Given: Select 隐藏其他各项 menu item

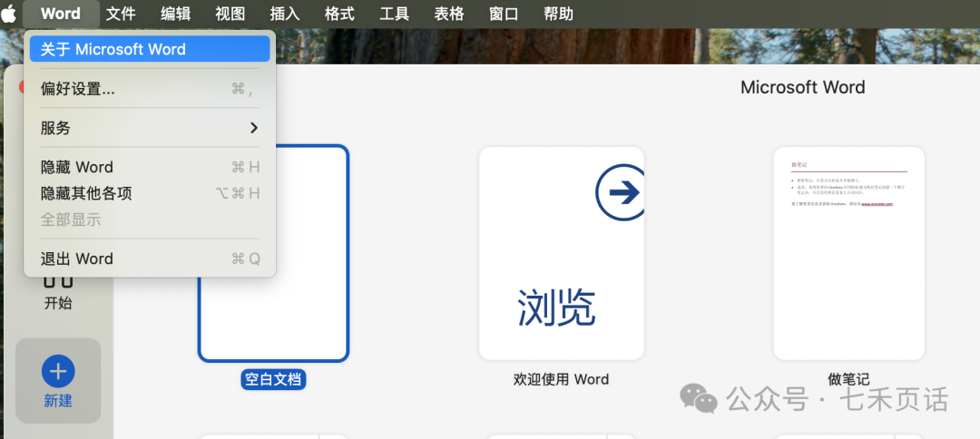Looking at the screenshot, I should [150, 193].
